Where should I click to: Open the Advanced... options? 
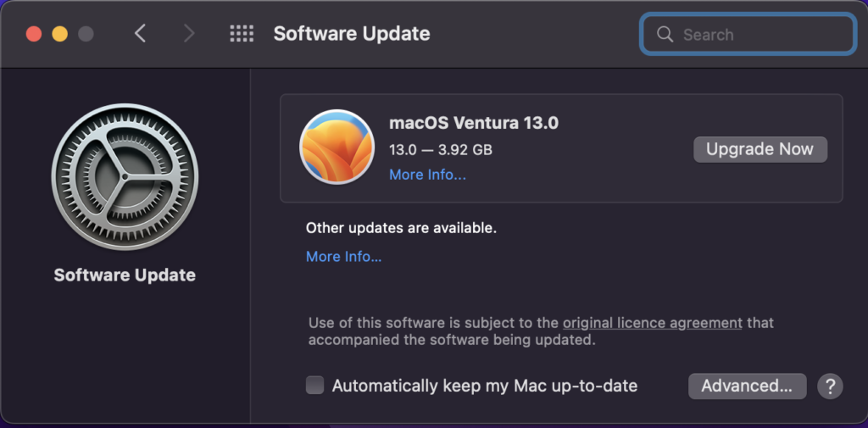tap(747, 386)
